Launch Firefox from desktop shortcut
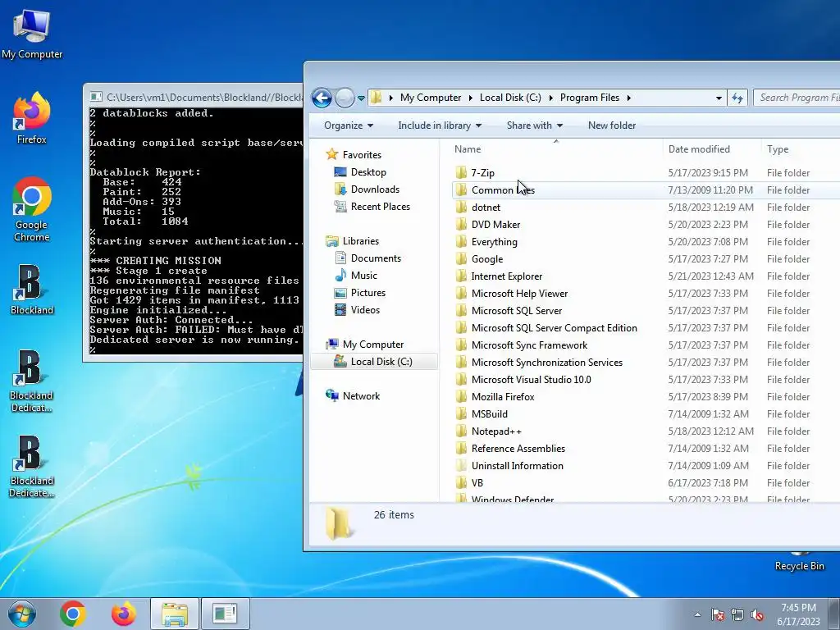840x630 pixels. tap(32, 118)
